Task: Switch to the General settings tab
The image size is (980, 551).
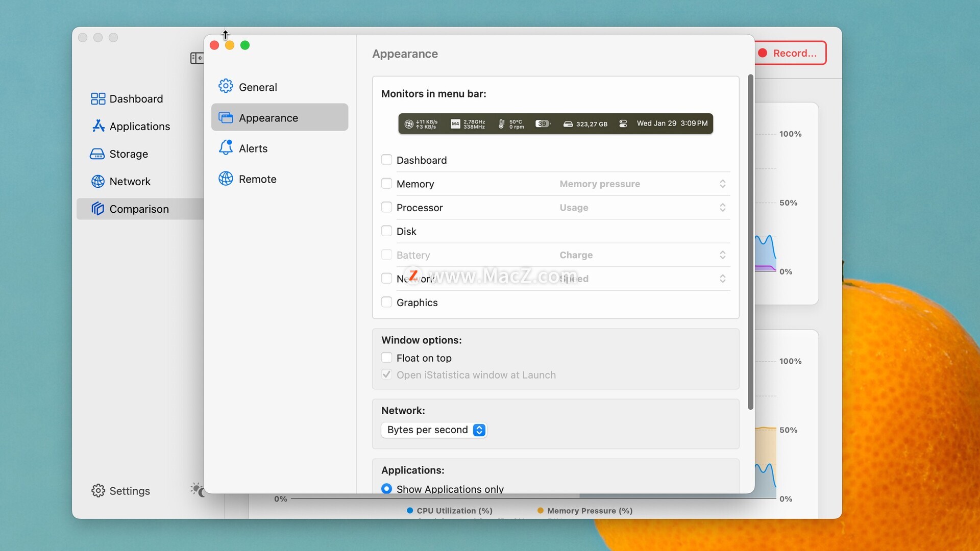Action: pos(280,87)
